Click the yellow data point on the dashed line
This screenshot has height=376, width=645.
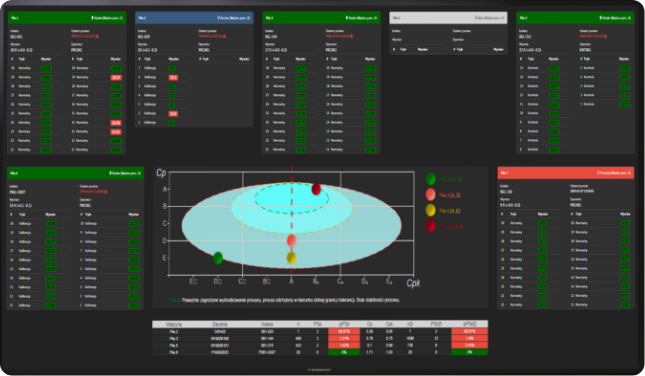(291, 258)
